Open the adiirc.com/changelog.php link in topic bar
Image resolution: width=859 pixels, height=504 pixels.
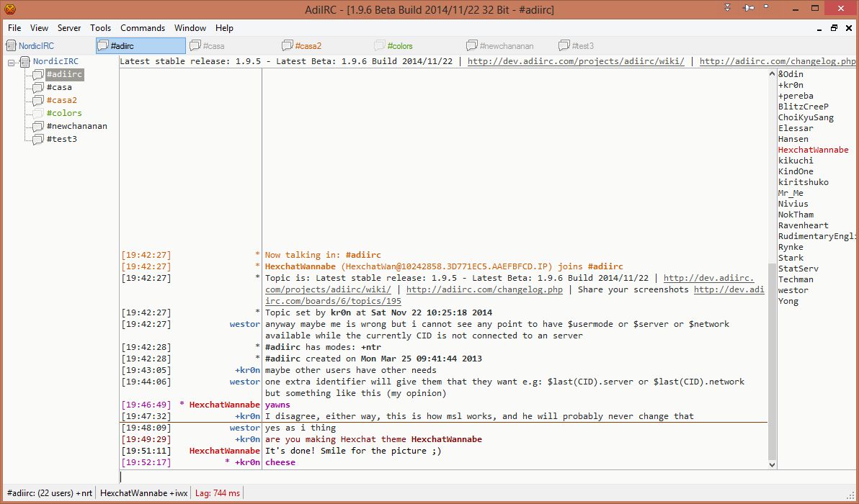778,61
